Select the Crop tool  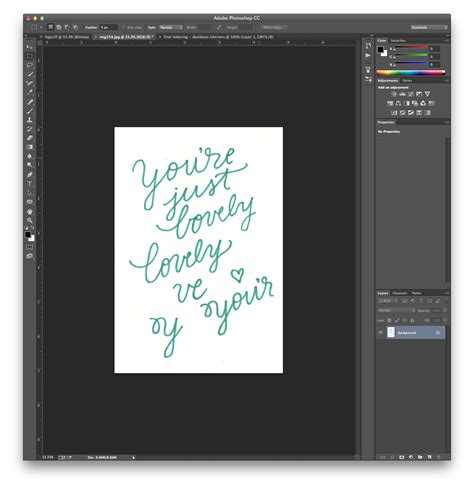point(30,83)
